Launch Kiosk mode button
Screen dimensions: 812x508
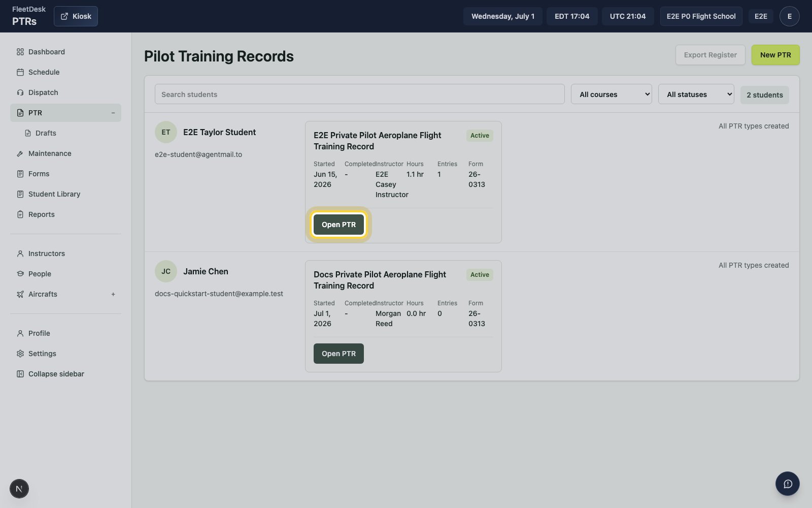coord(76,16)
